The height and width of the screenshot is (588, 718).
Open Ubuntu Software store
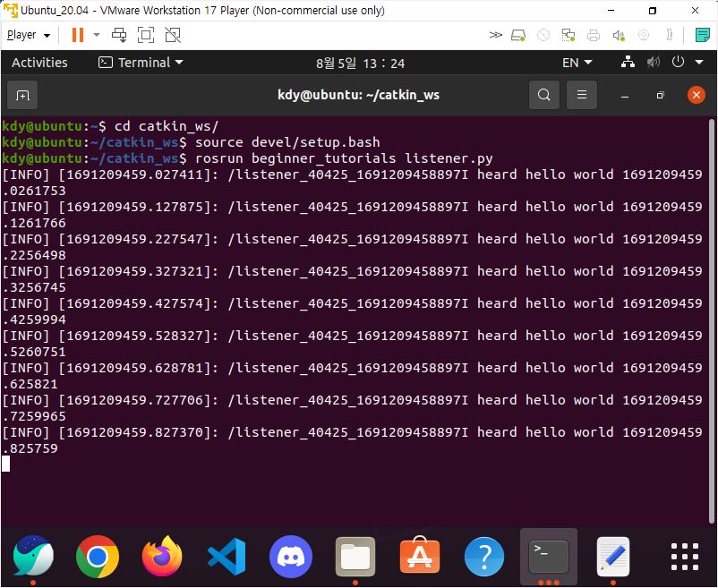[x=420, y=557]
